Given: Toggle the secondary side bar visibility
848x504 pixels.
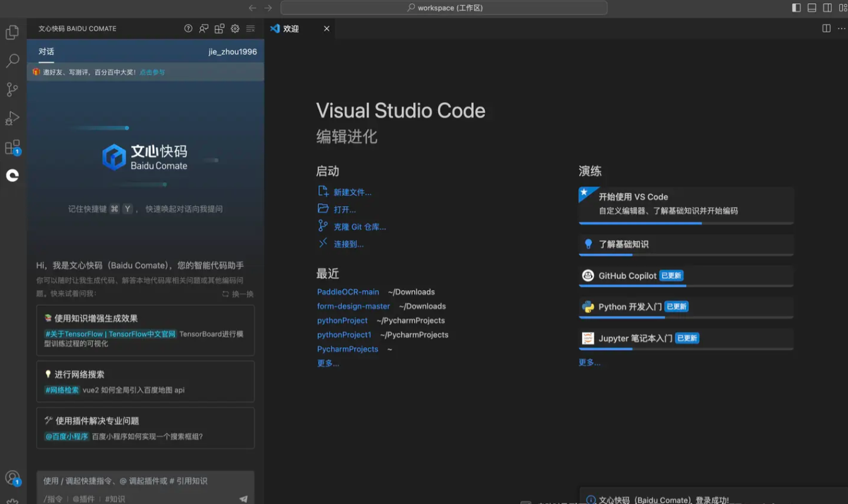Looking at the screenshot, I should point(827,8).
